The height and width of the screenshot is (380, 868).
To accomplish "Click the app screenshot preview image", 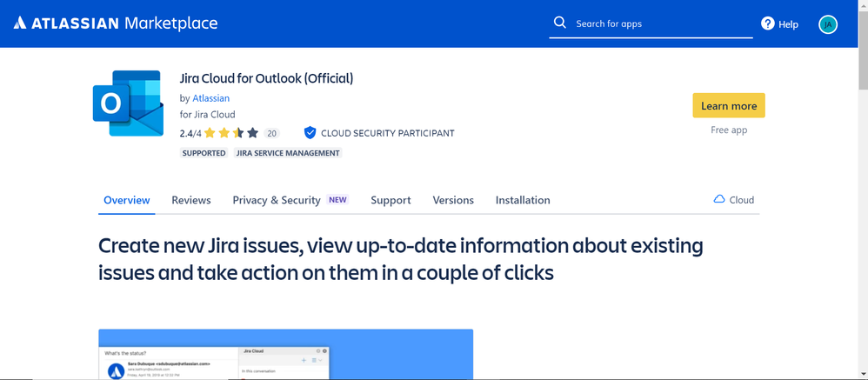I will 285,354.
